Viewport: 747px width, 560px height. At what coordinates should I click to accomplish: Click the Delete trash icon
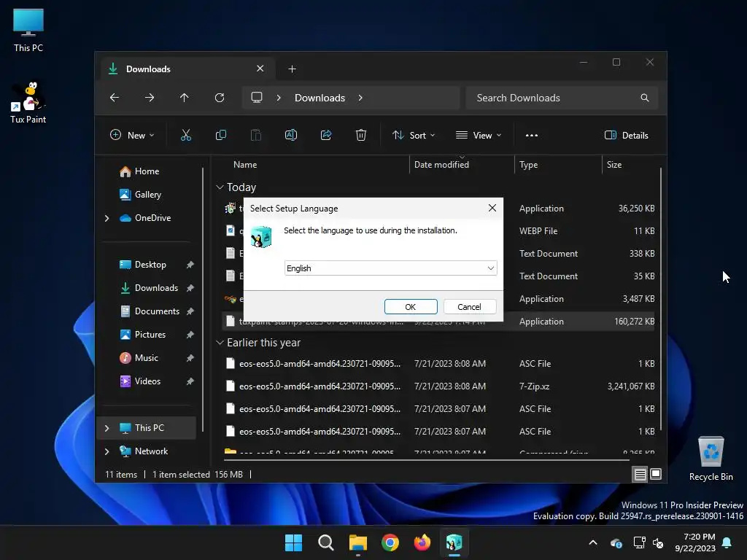pos(361,135)
